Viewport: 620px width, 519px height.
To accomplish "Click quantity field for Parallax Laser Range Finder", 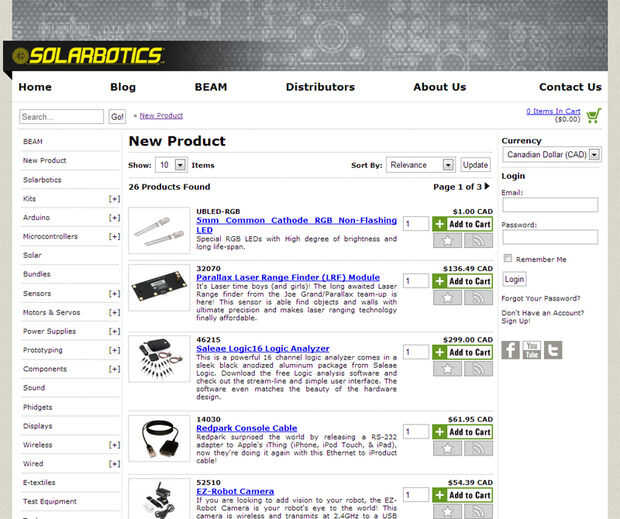I will pyautogui.click(x=416, y=281).
